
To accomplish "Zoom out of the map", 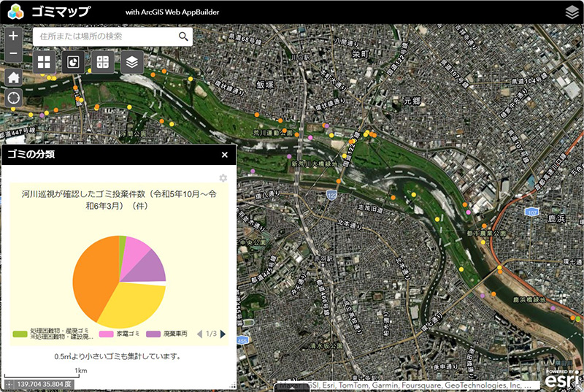I will (13, 54).
